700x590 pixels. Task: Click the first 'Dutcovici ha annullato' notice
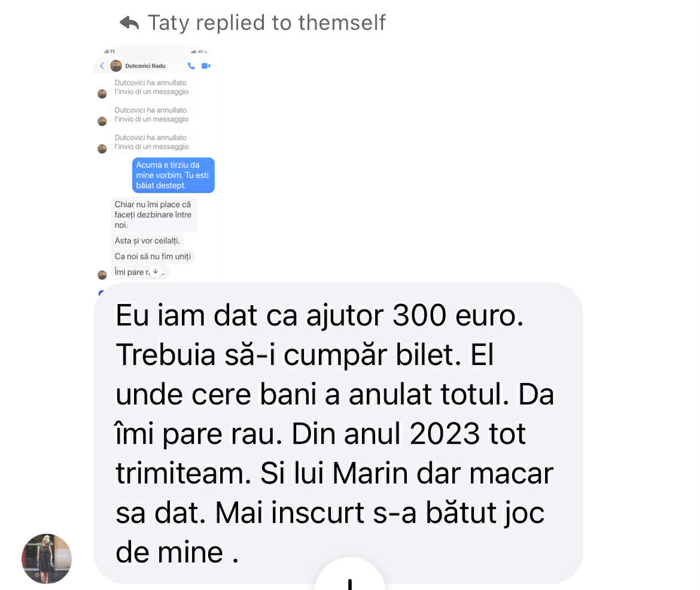[151, 87]
